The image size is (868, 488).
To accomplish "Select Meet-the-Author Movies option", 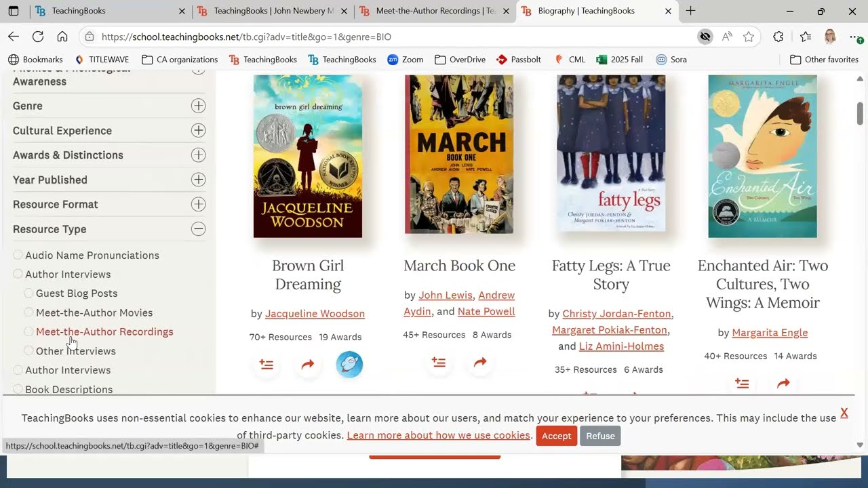I will click(28, 312).
